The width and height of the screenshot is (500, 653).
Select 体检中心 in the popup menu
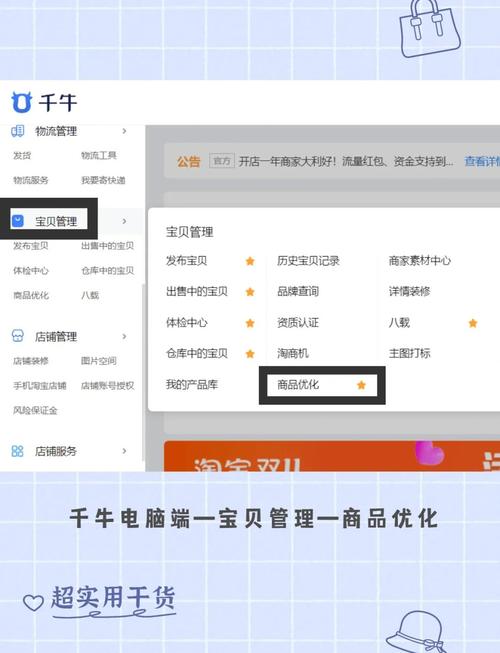pyautogui.click(x=187, y=322)
